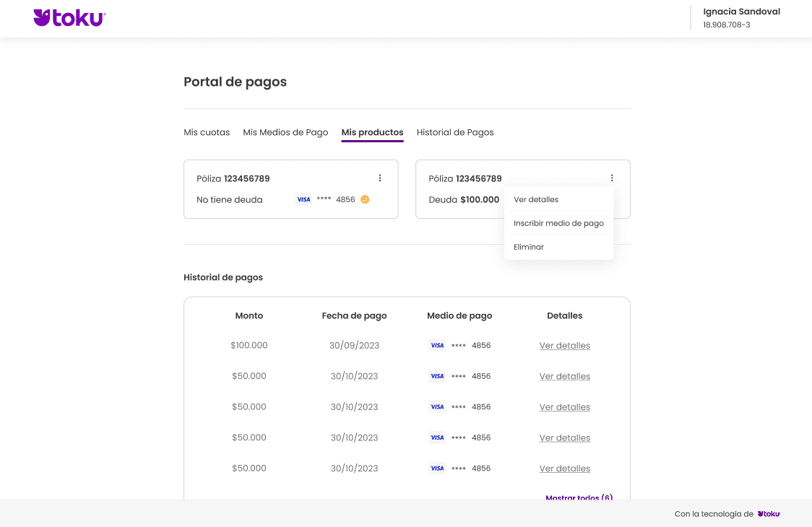Select the Mis productos tab
Image resolution: width=812 pixels, height=527 pixels.
(x=372, y=133)
